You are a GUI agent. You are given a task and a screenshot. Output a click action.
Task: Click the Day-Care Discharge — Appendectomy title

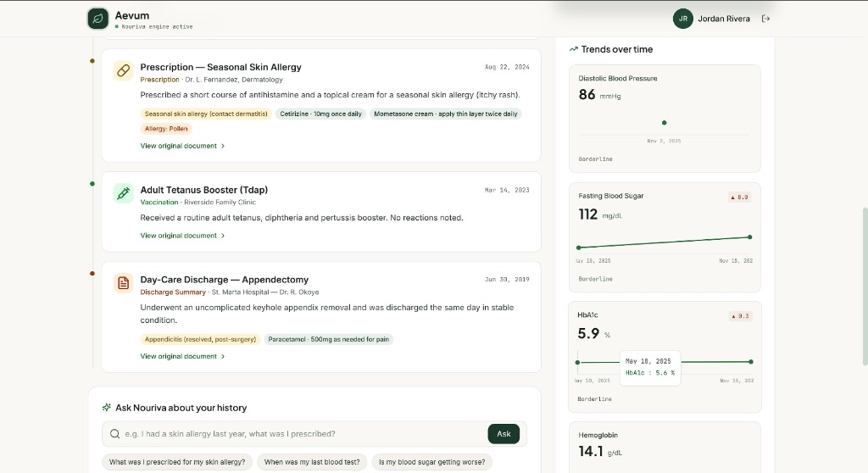pos(224,280)
